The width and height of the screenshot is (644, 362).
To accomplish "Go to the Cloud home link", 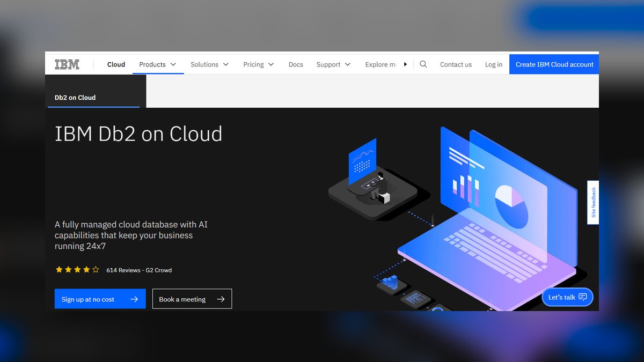I will click(116, 64).
